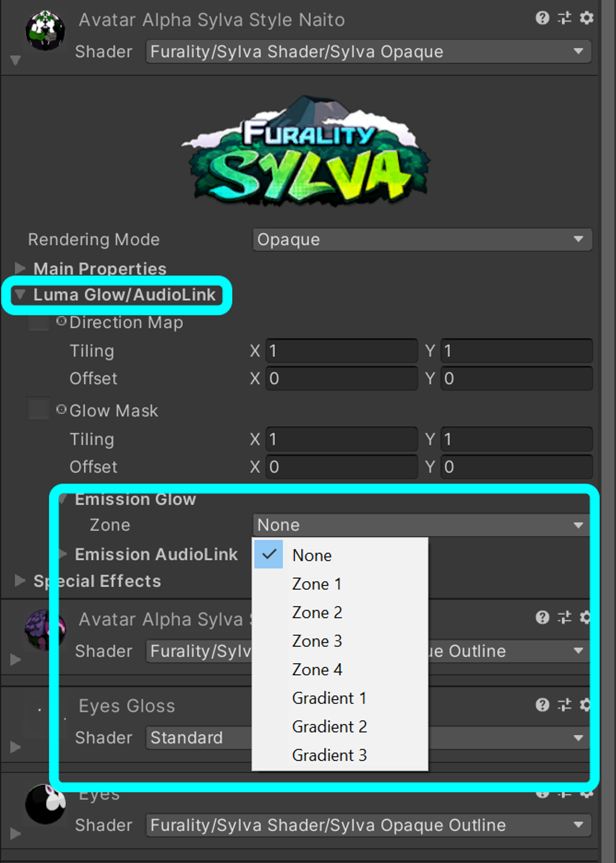
Task: Choose Gradient 2 in the list
Action: click(x=340, y=726)
